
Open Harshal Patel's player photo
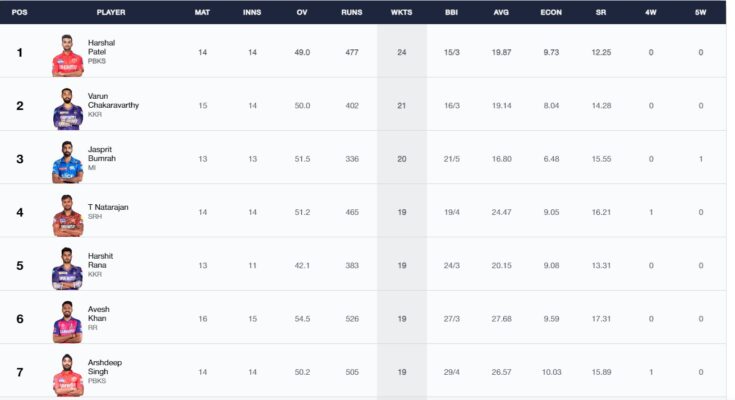tap(68, 55)
